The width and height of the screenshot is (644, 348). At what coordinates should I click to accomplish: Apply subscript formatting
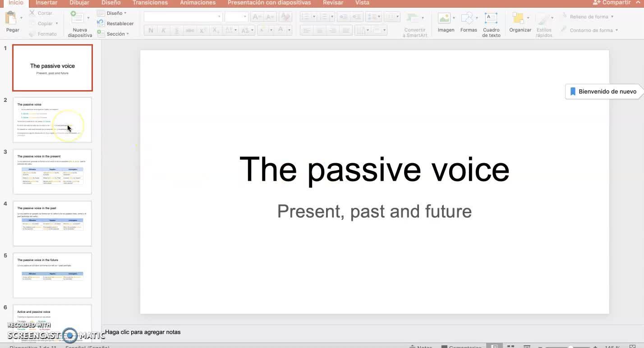pyautogui.click(x=216, y=30)
